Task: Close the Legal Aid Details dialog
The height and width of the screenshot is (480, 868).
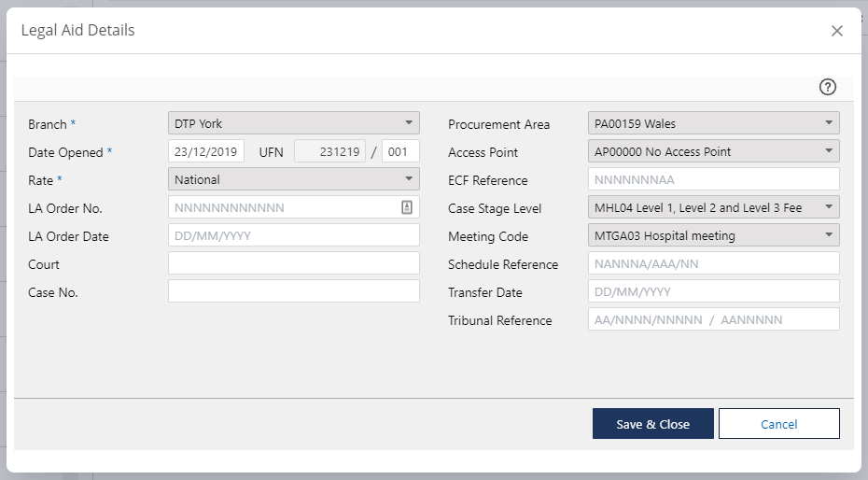Action: point(836,31)
